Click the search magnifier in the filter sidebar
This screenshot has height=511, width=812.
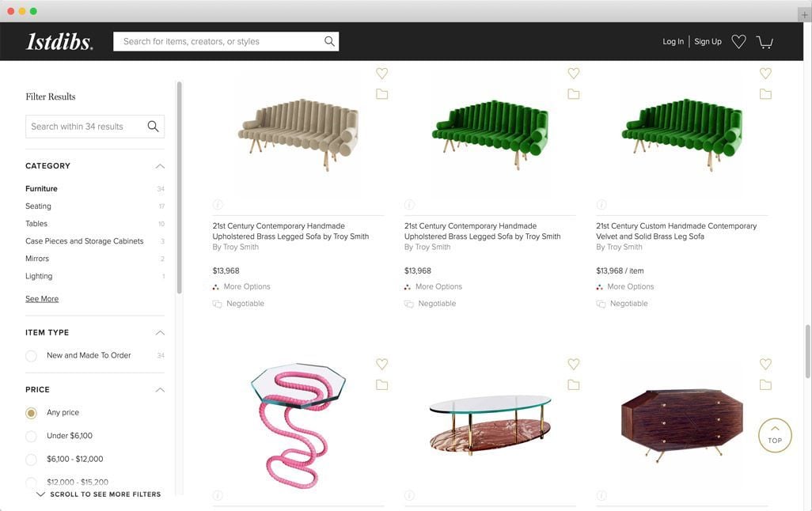click(152, 125)
